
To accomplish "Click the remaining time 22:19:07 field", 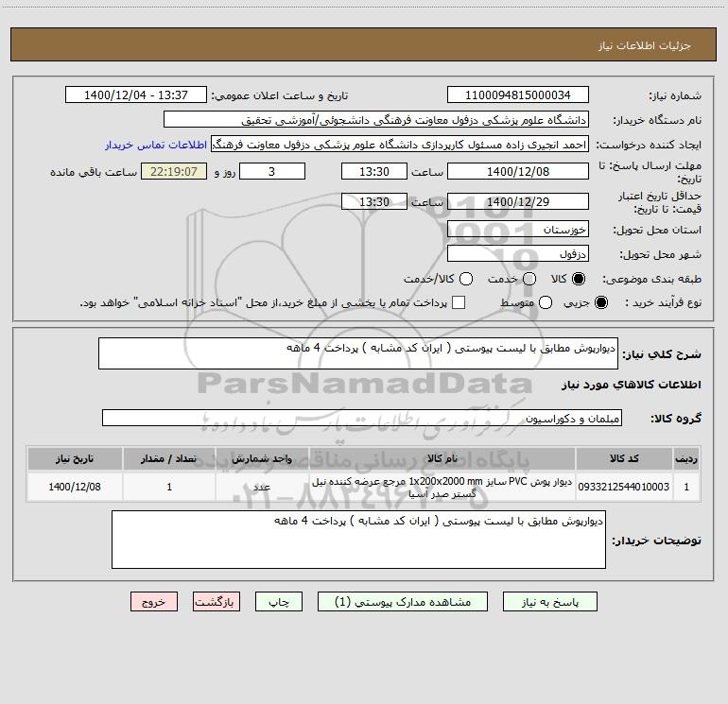I will [174, 171].
